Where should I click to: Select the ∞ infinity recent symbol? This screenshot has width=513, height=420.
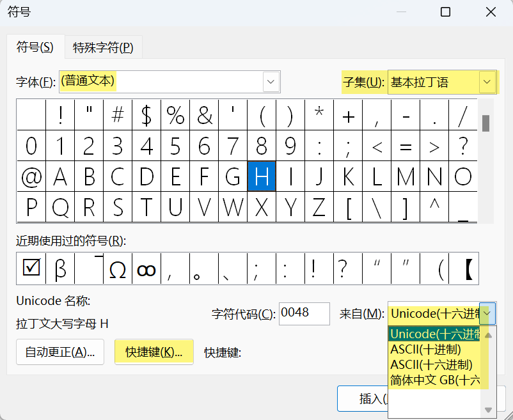click(x=146, y=268)
